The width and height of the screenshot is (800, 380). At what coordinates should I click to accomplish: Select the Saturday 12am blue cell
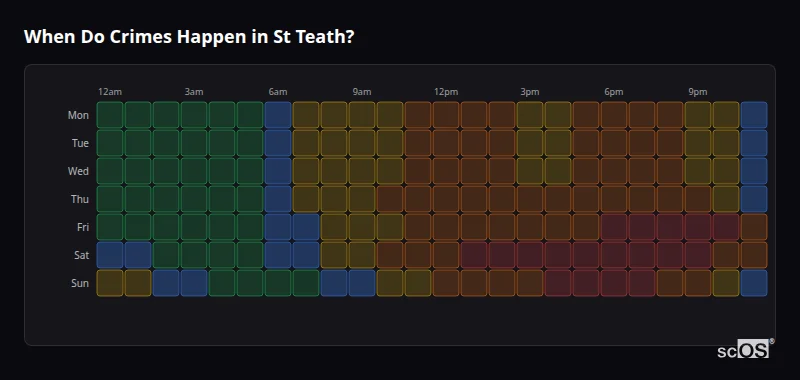[x=110, y=255]
